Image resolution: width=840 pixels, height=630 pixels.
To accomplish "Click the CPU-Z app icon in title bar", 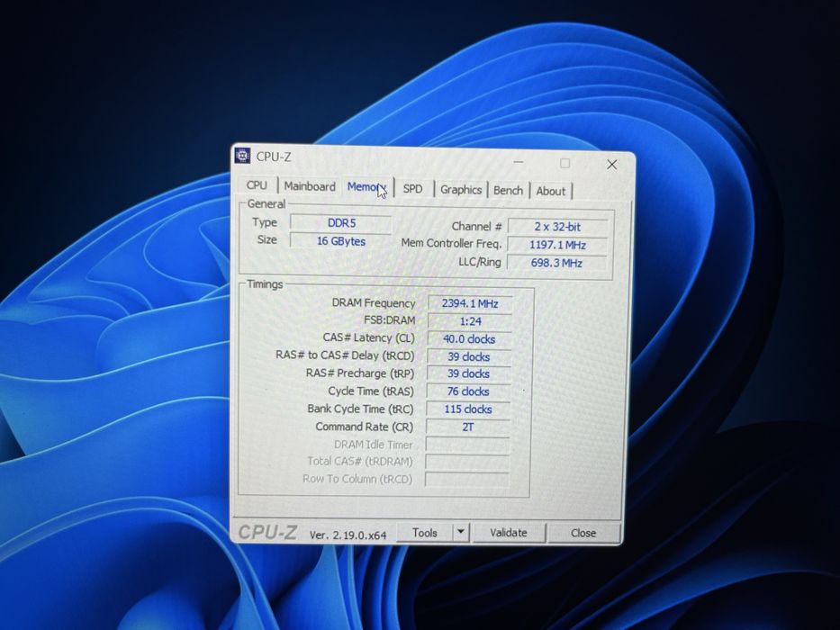I will tap(243, 156).
